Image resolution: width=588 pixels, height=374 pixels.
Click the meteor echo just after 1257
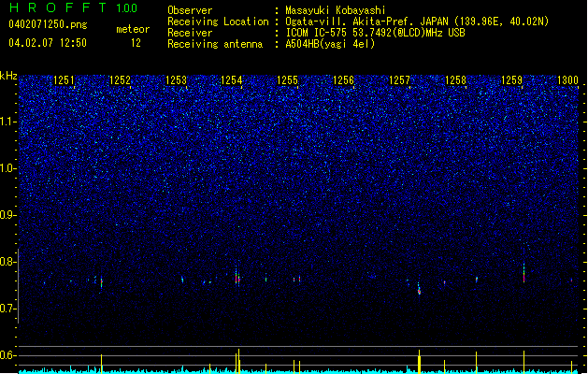(419, 290)
